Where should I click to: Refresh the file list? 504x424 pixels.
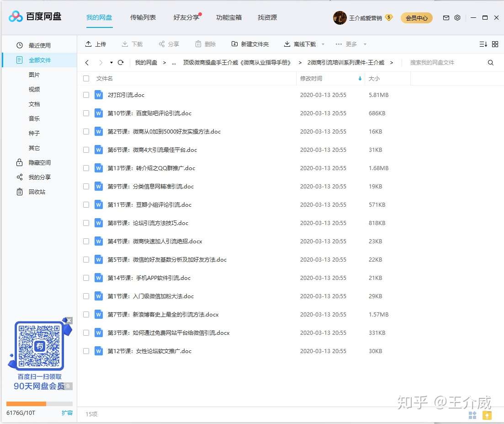point(121,62)
